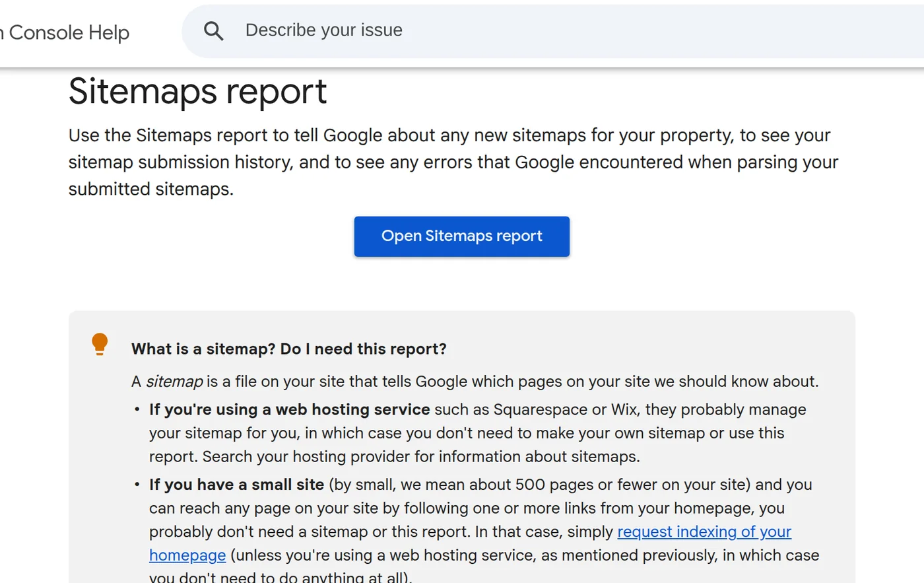This screenshot has width=924, height=583.
Task: Click the italic word "sitemap" in the definition
Action: coord(174,382)
